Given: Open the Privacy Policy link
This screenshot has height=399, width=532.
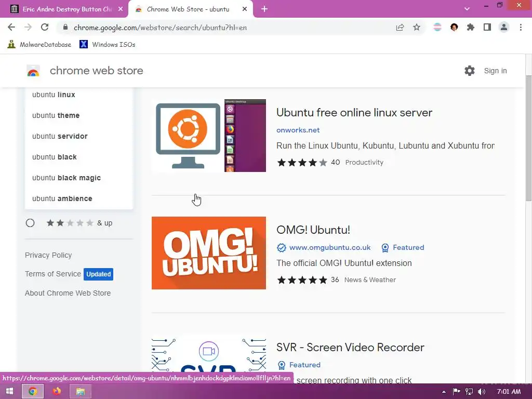Looking at the screenshot, I should [48, 255].
